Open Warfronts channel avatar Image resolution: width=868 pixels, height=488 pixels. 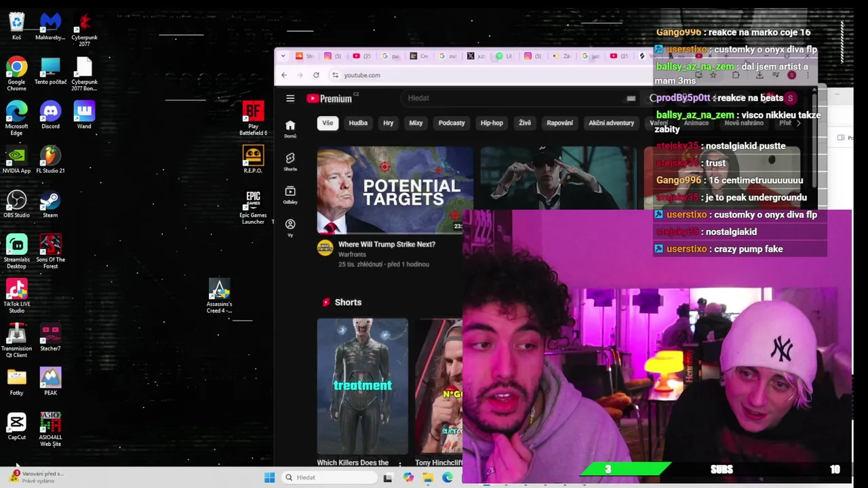tap(325, 248)
